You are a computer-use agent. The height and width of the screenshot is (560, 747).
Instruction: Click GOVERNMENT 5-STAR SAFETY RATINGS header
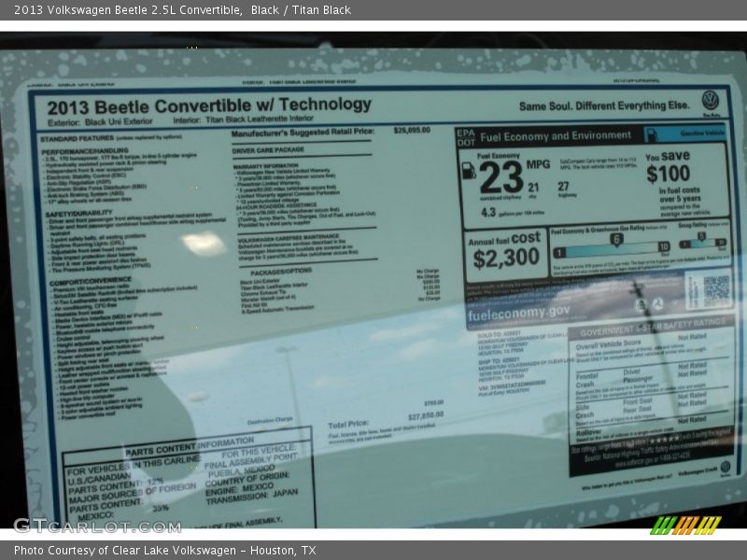[653, 328]
